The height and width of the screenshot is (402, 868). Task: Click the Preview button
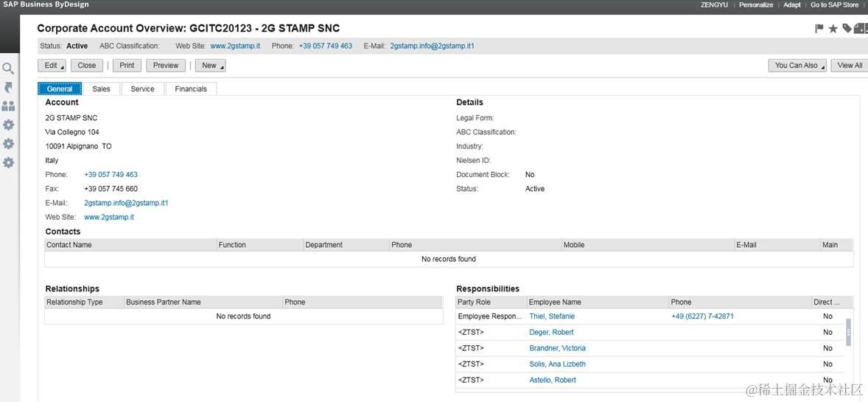click(166, 66)
